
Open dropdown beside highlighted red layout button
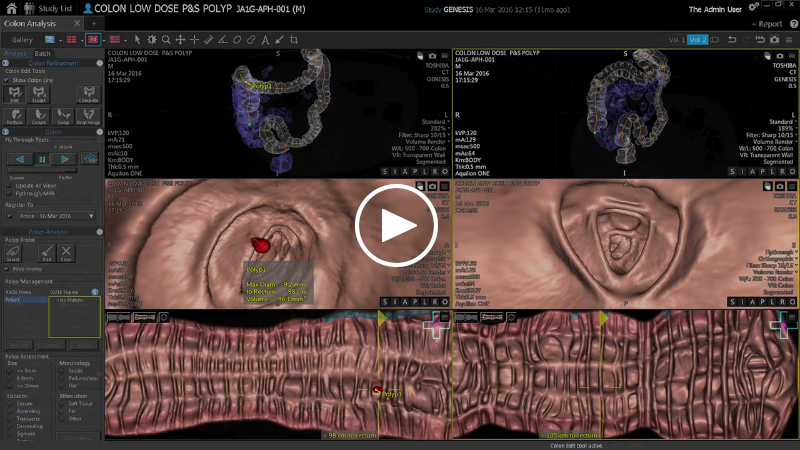(x=104, y=40)
